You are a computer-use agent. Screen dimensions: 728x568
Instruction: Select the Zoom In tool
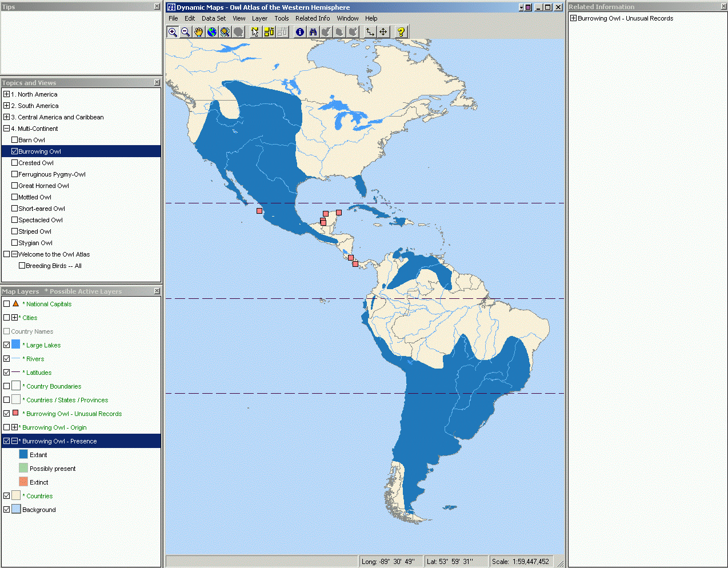point(172,32)
